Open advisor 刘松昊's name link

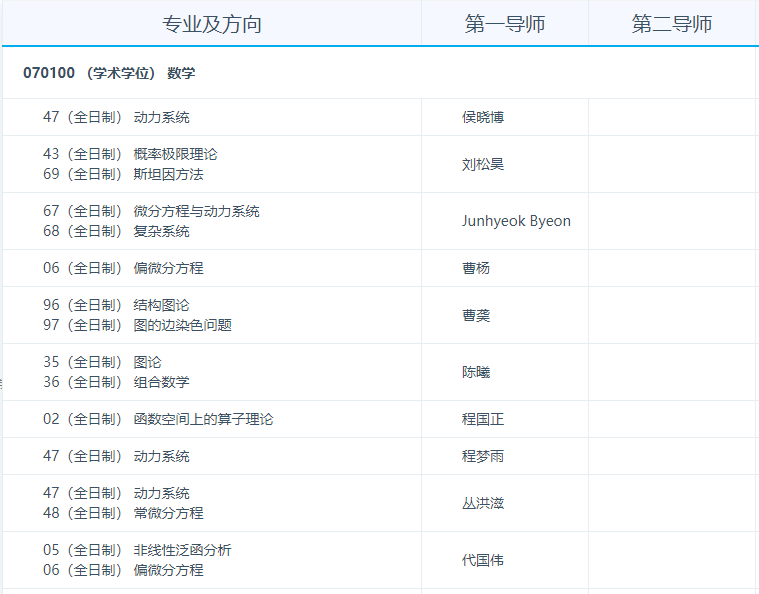coord(483,164)
